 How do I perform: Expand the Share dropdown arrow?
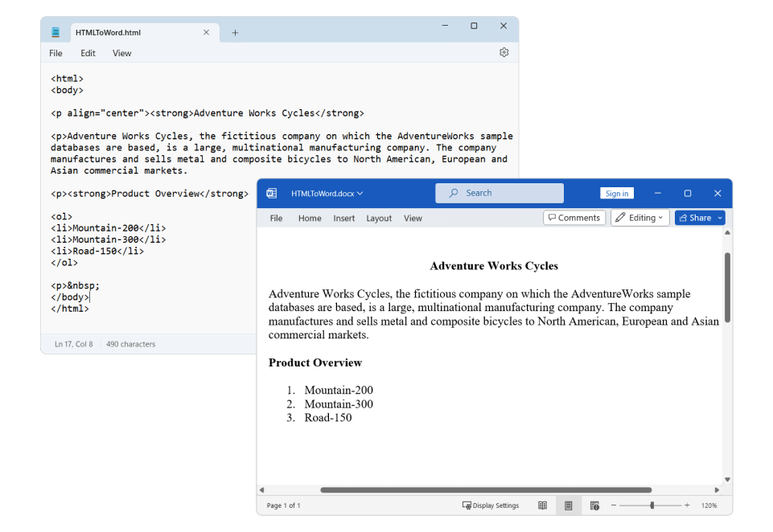point(720,218)
